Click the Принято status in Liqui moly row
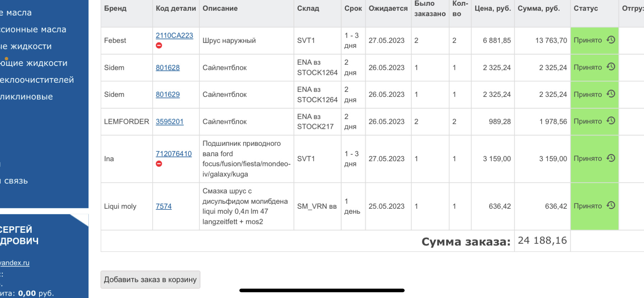The height and width of the screenshot is (298, 644). tap(588, 206)
